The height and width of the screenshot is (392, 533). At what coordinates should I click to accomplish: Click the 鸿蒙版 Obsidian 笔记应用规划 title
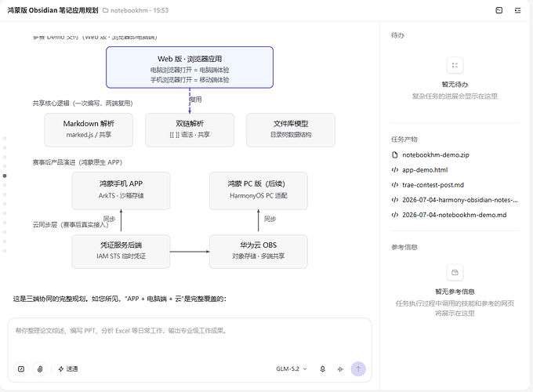[x=53, y=10]
